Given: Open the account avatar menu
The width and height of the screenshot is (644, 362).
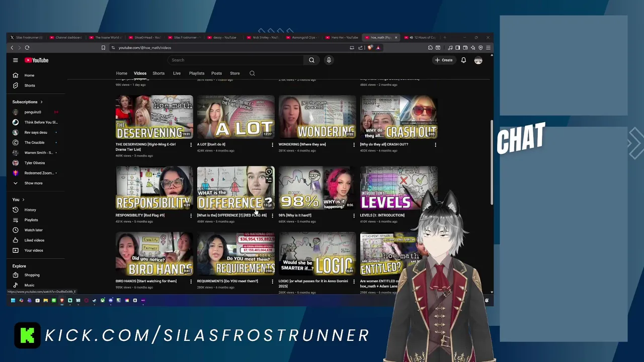Looking at the screenshot, I should [x=478, y=60].
